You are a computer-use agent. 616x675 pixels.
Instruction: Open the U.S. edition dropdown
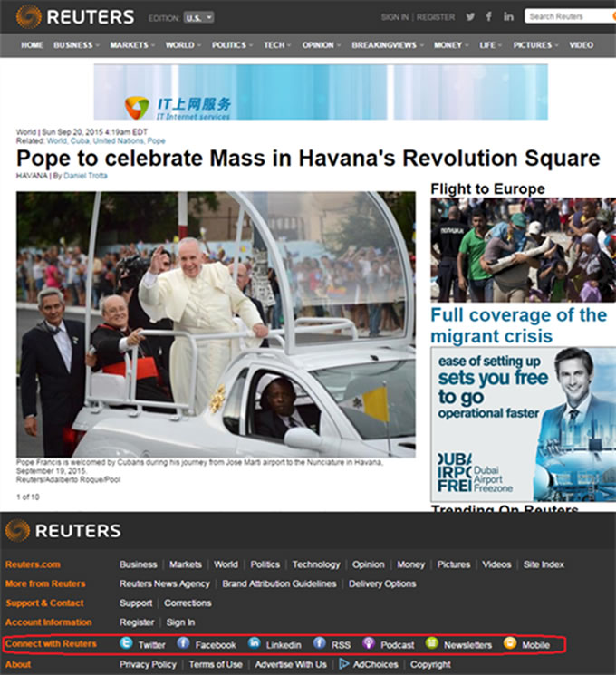pos(198,17)
